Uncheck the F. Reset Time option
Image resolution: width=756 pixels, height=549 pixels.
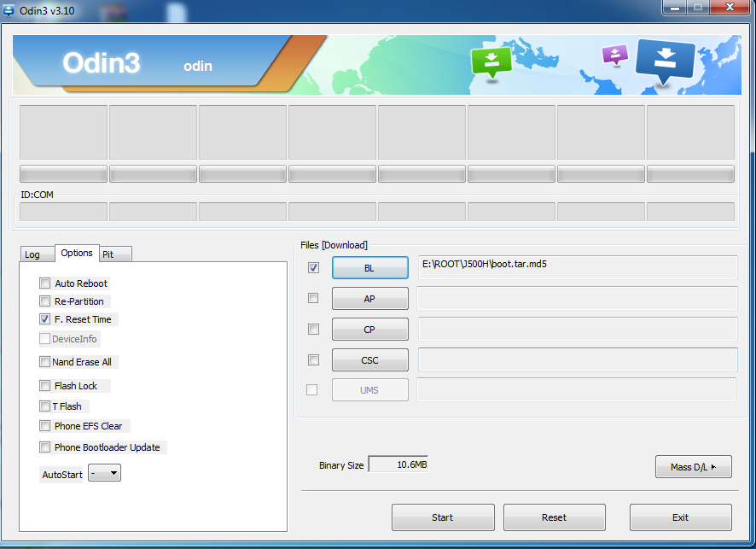pos(45,319)
